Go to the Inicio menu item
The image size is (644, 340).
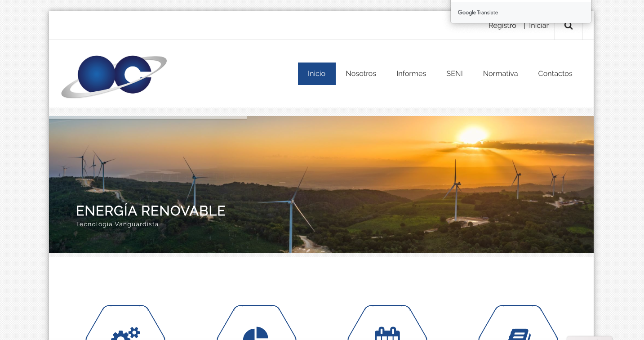pyautogui.click(x=316, y=74)
